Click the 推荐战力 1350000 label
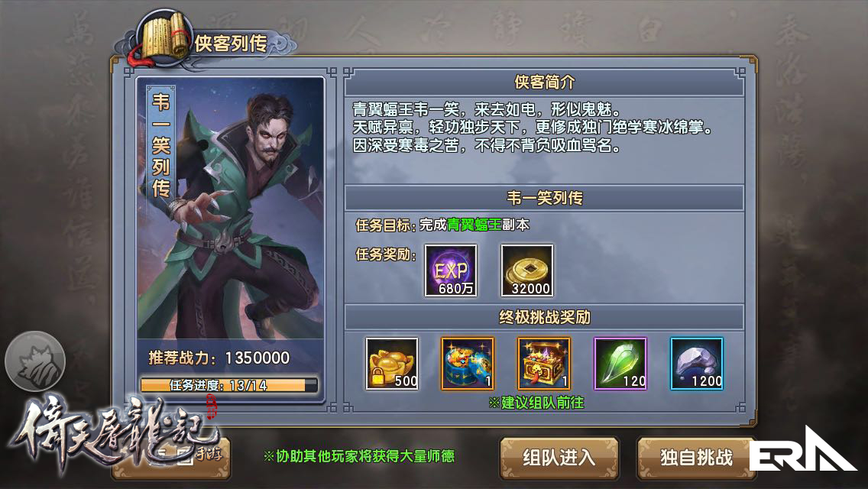 click(219, 358)
